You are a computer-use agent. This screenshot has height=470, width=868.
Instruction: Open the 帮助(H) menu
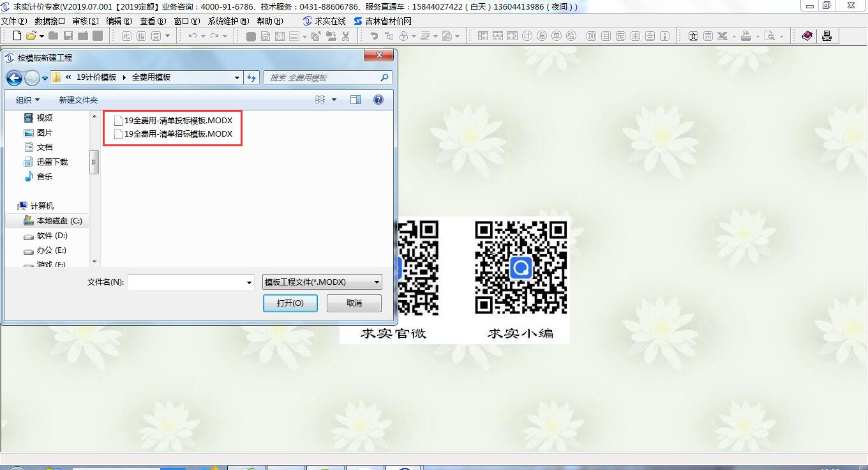(x=269, y=21)
